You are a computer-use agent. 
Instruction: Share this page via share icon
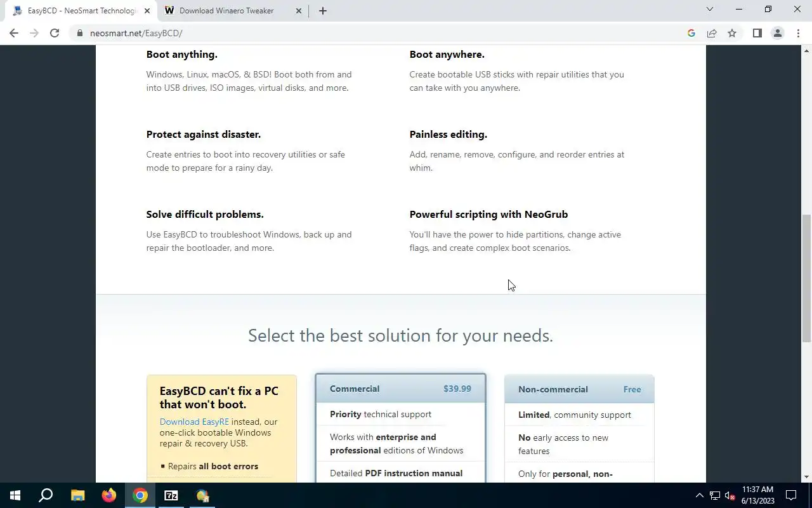point(712,33)
